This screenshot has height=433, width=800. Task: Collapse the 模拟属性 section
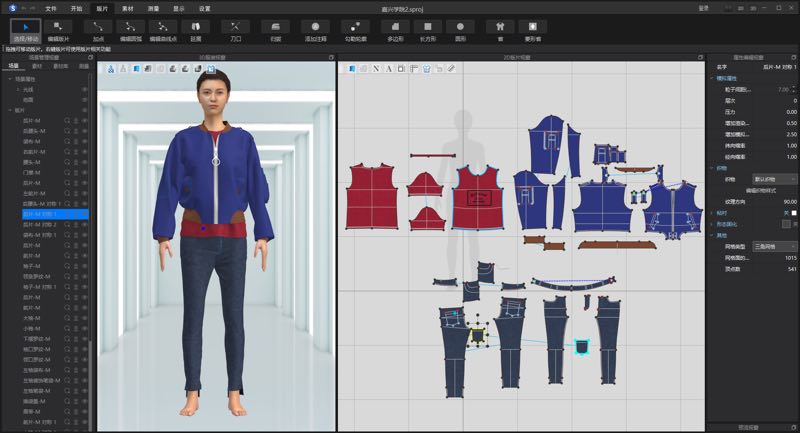tap(712, 79)
